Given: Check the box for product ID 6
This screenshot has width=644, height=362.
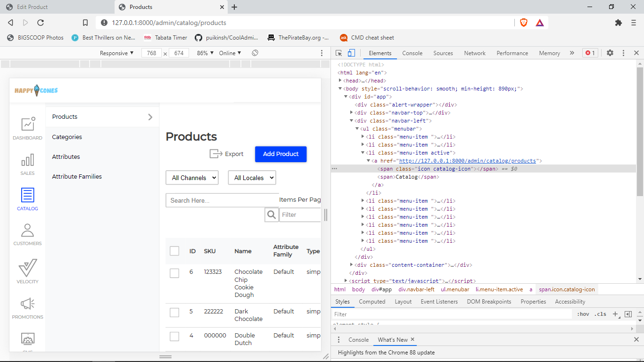Looking at the screenshot, I should (x=174, y=273).
